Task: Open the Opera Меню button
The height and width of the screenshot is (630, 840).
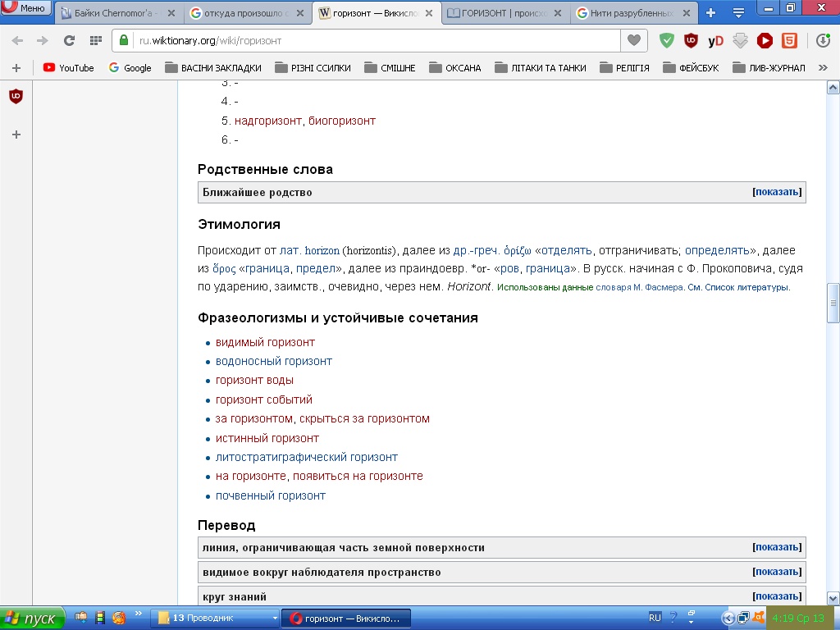Action: [x=25, y=7]
